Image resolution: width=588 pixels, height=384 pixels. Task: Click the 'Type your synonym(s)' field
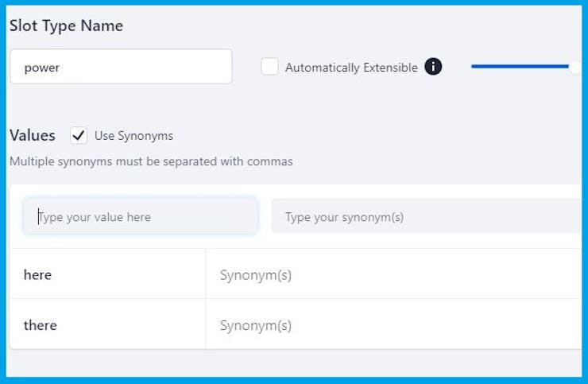point(425,217)
